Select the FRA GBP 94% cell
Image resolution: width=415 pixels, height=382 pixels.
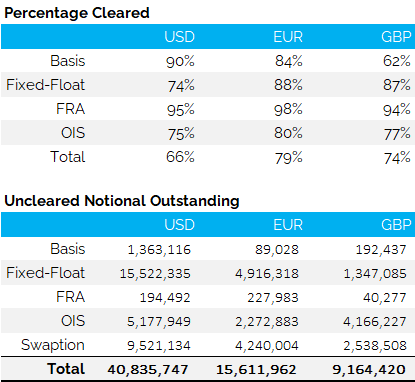397,110
